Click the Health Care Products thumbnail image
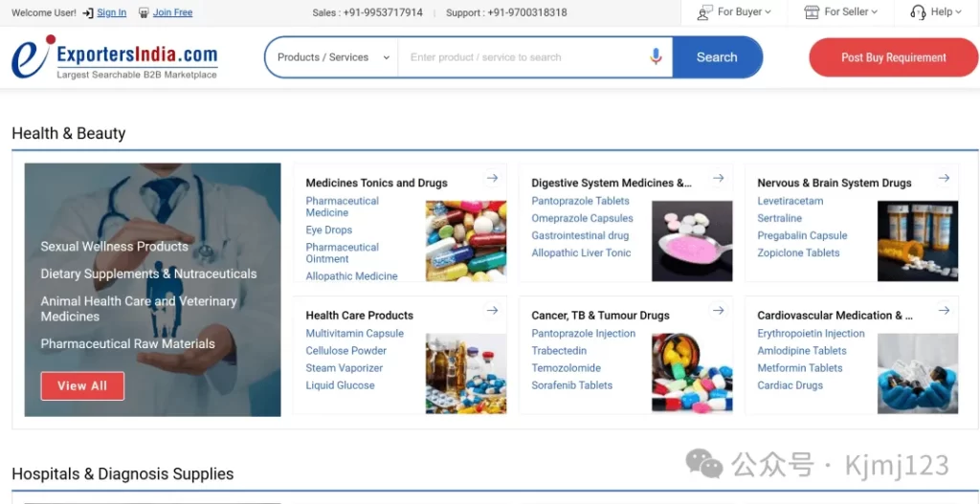 pyautogui.click(x=466, y=374)
